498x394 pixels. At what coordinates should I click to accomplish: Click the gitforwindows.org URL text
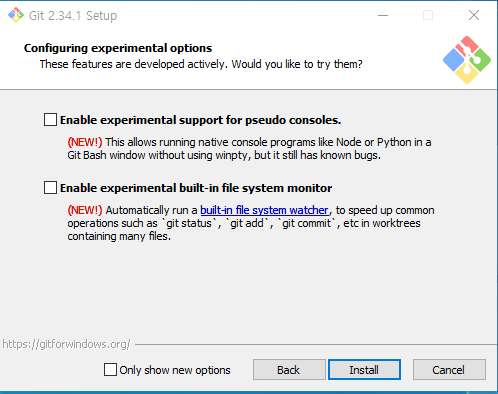66,344
